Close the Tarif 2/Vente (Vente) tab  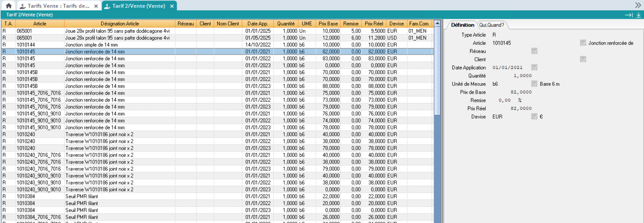tap(172, 6)
